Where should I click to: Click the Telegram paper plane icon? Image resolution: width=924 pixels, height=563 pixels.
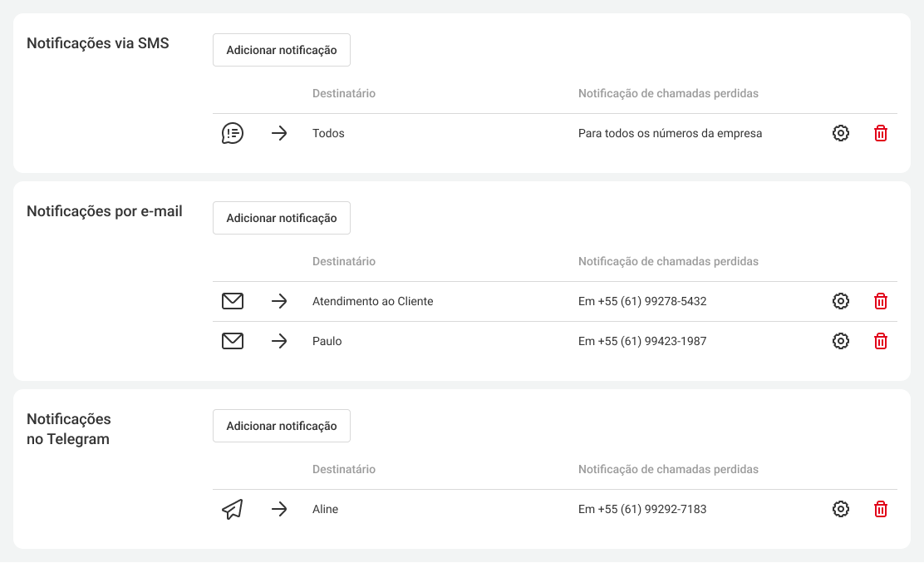pyautogui.click(x=233, y=509)
